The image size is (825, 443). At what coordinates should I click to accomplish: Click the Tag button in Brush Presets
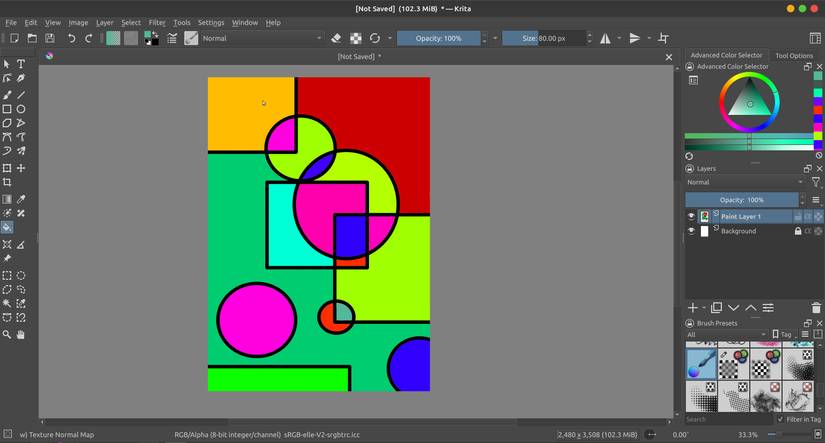pyautogui.click(x=785, y=335)
